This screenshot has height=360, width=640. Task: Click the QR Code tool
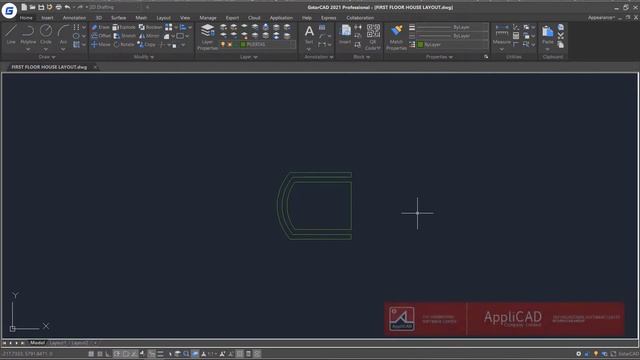(x=373, y=37)
